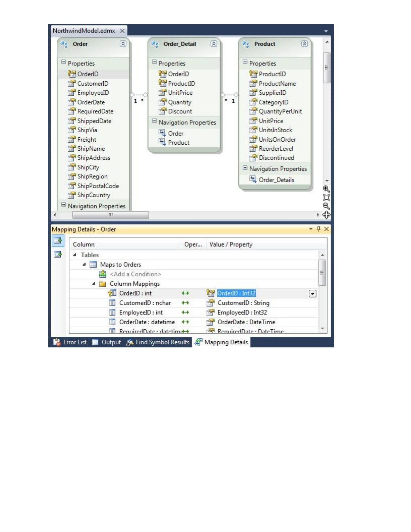411x532 pixels.
Task: Switch to the Error List tab
Action: pos(70,342)
